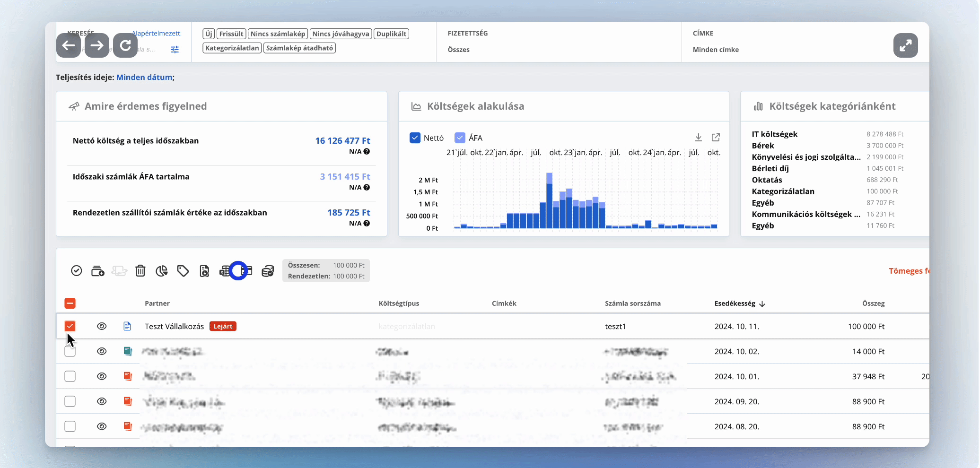Check the checkbox of the 14 000 Ft row
This screenshot has height=468, width=980.
(x=70, y=351)
